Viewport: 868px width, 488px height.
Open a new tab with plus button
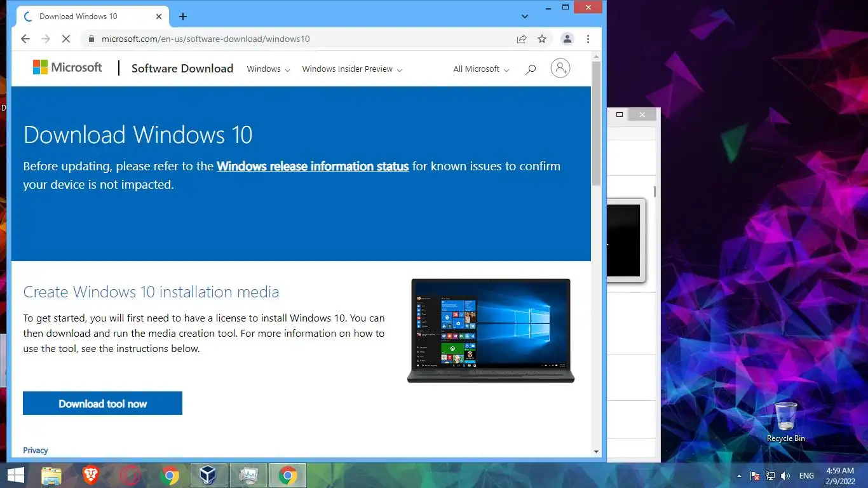click(183, 17)
